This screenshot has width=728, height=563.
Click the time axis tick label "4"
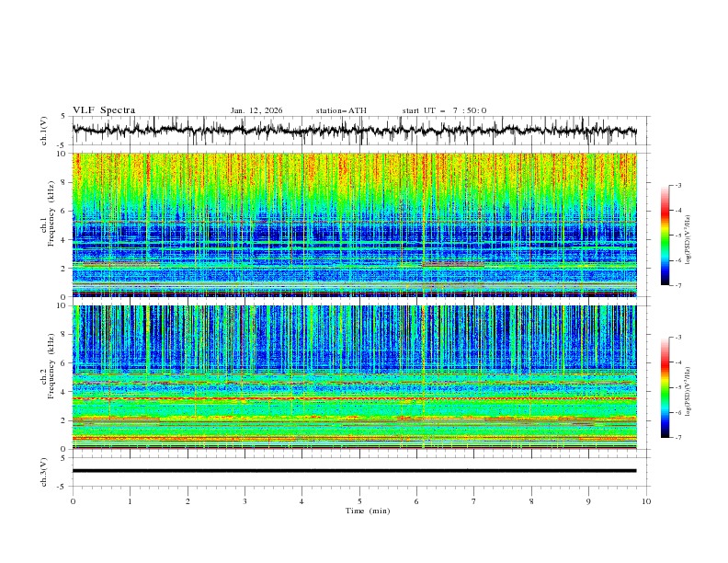(301, 501)
